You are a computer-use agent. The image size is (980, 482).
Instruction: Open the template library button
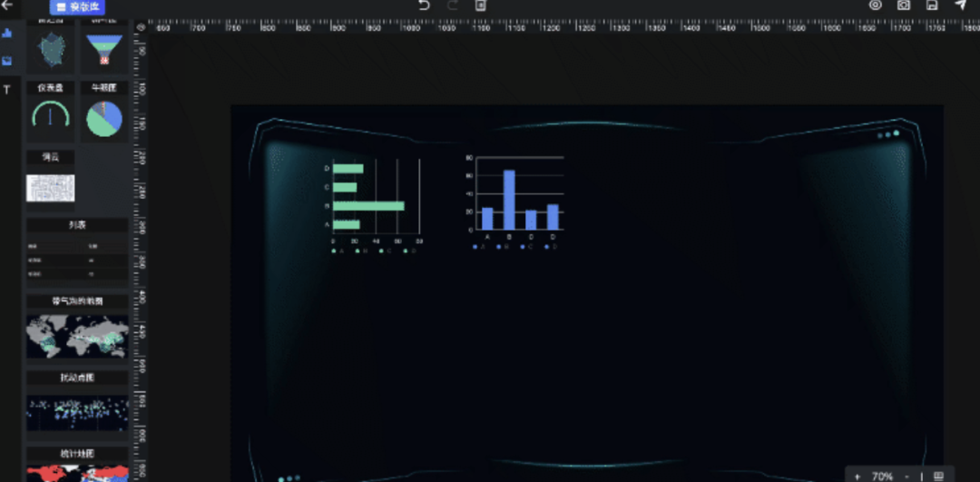pos(77,7)
